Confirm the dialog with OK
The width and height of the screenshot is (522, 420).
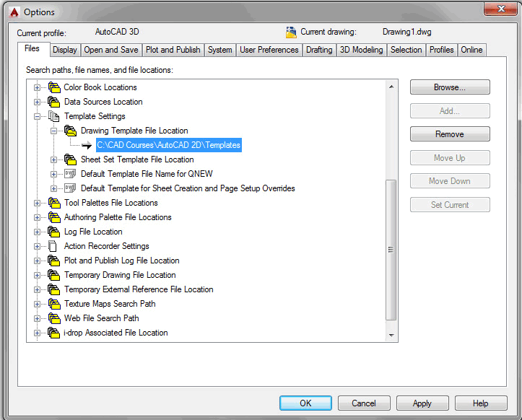coord(305,403)
